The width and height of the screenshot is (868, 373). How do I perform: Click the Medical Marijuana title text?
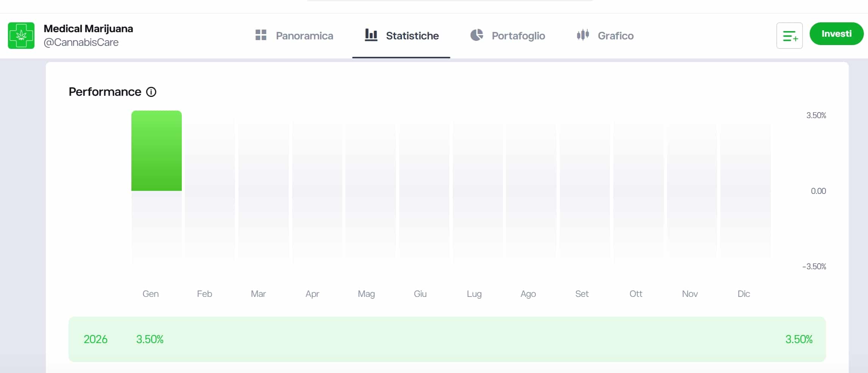pos(88,28)
